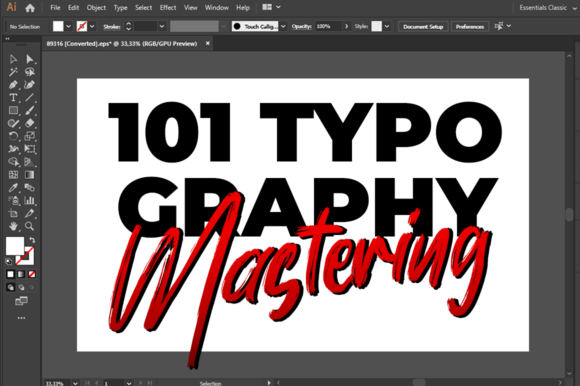580x386 pixels.
Task: Select the Eyedropper tool
Action: [x=13, y=187]
